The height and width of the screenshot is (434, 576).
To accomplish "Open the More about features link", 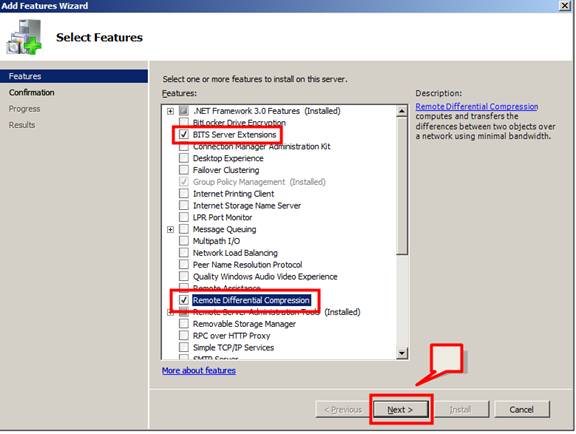I will click(199, 370).
